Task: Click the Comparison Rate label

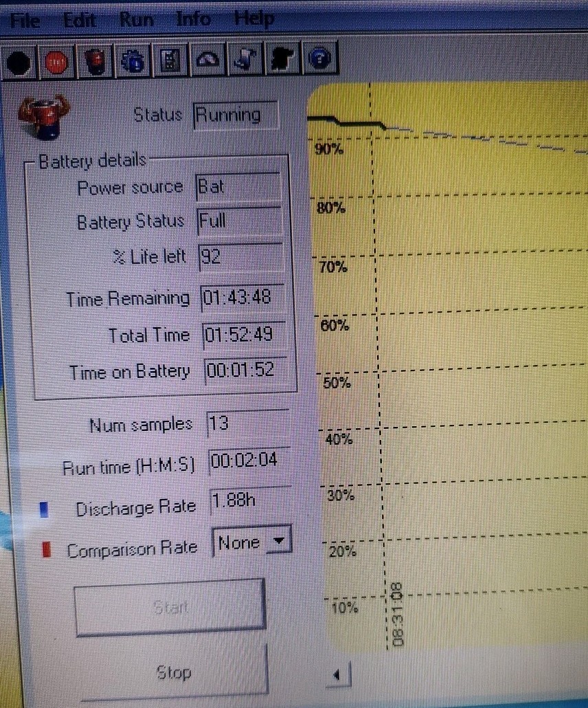Action: (x=132, y=549)
